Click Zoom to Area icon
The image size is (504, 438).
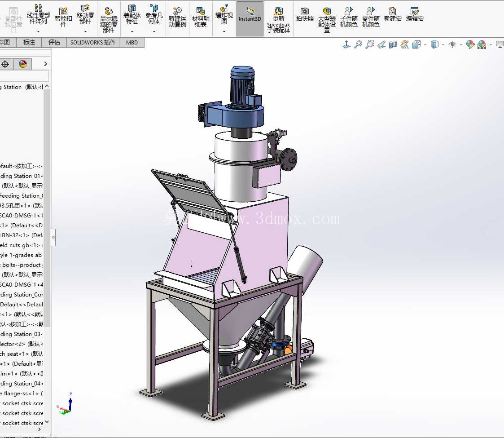(370, 45)
